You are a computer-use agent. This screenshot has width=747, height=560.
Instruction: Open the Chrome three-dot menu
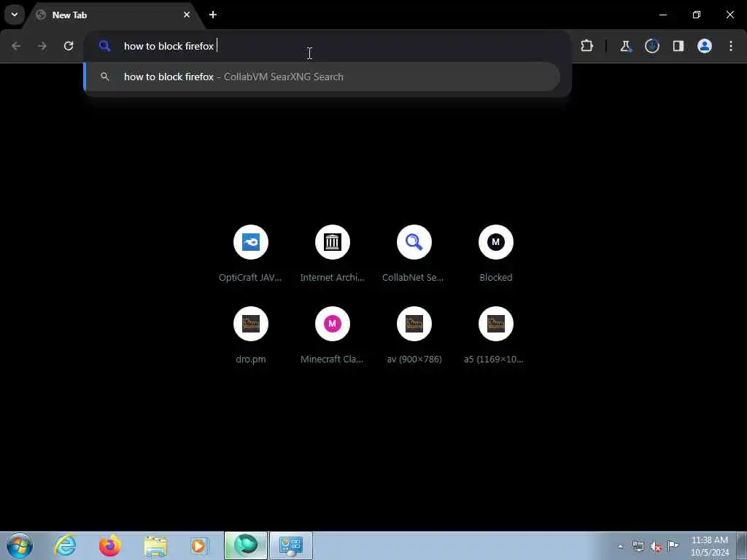731,46
